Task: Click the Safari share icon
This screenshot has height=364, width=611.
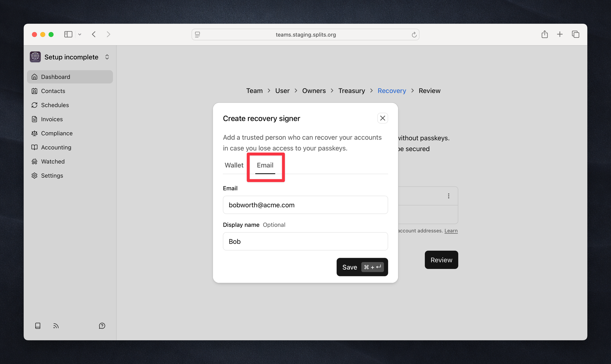Action: (544, 35)
